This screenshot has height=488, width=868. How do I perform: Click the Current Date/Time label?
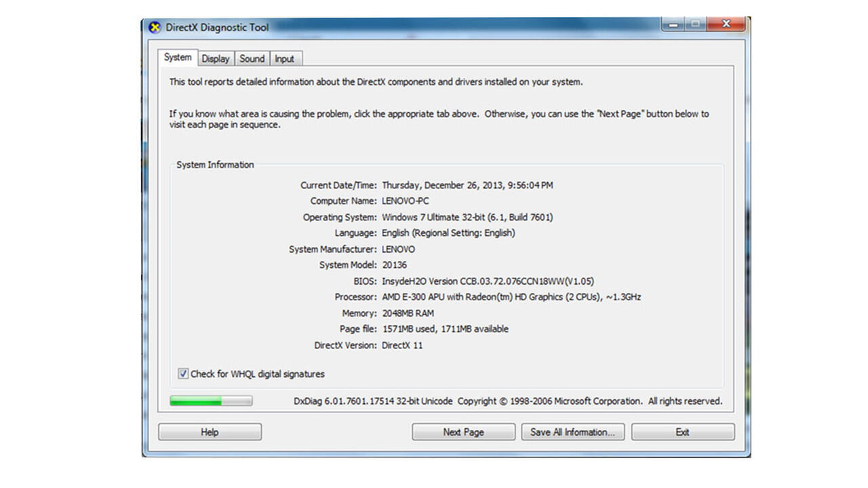338,185
